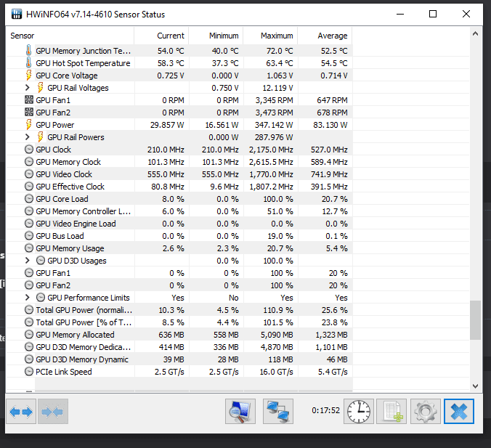Click the Minimum column header
Viewport: 491px width, 448px height.
216,36
